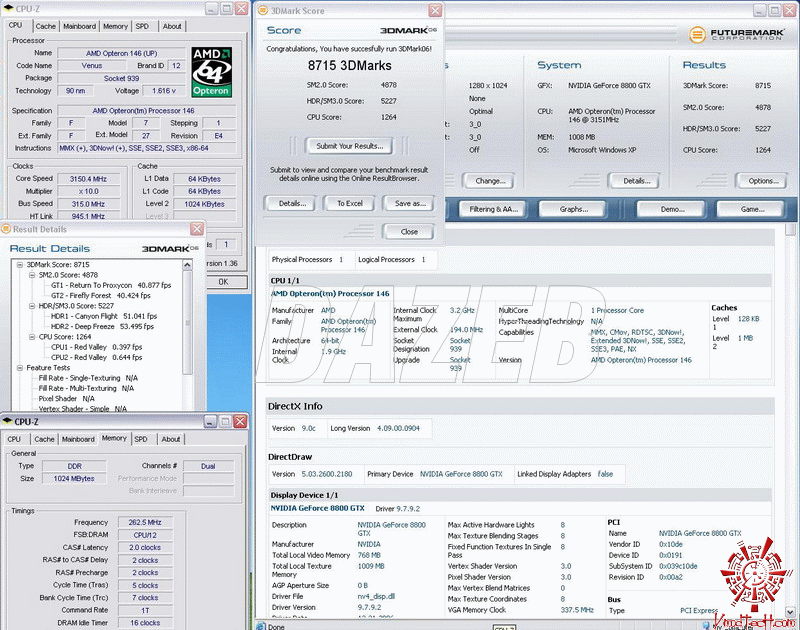Close the Result Details window with X
This screenshot has width=800, height=630.
[197, 229]
